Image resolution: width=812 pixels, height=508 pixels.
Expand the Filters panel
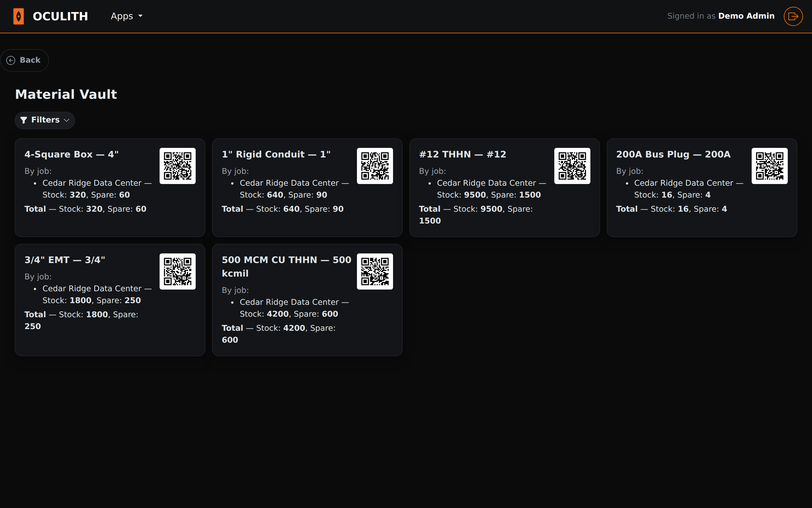pyautogui.click(x=45, y=120)
